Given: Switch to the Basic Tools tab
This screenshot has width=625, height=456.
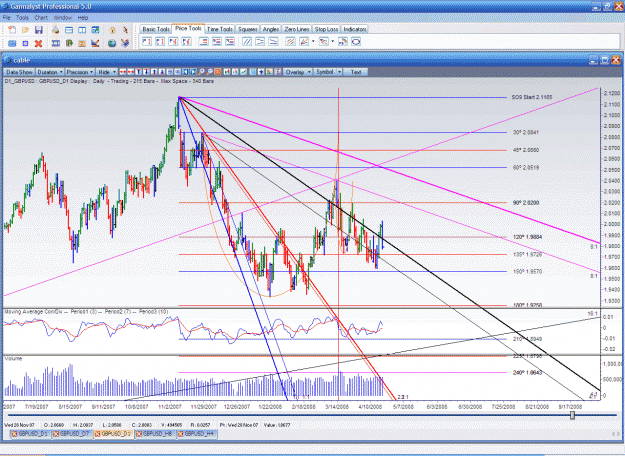Looking at the screenshot, I should [156, 29].
